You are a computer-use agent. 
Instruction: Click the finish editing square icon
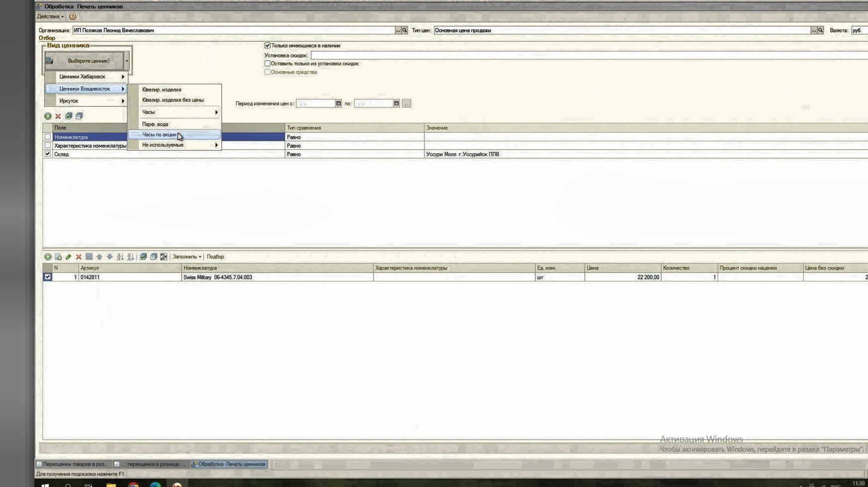(x=89, y=257)
